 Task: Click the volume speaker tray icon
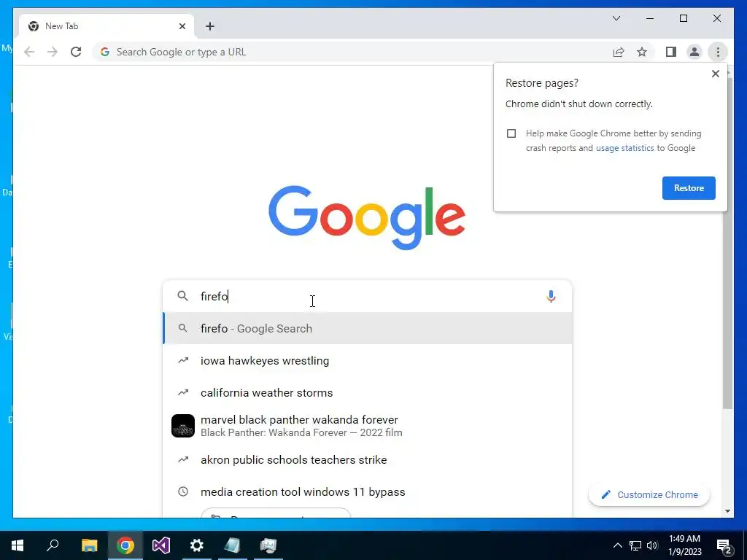[652, 545]
